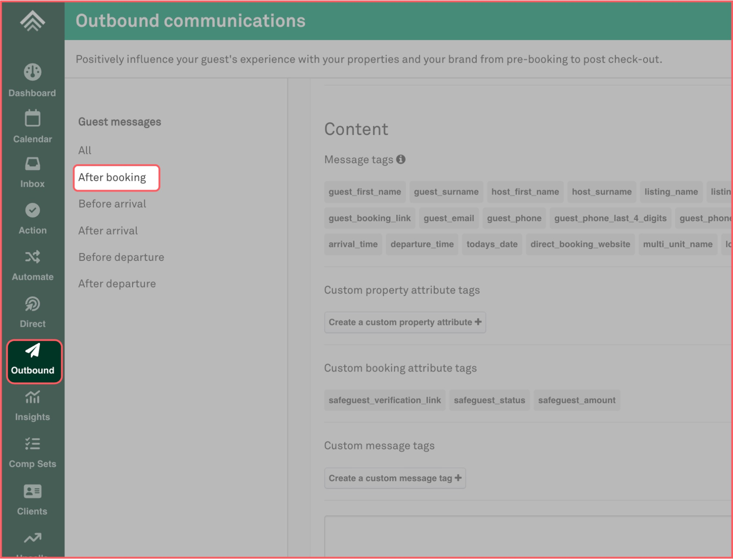Open the Direct sidebar icon
This screenshot has height=560, width=733.
tap(32, 304)
